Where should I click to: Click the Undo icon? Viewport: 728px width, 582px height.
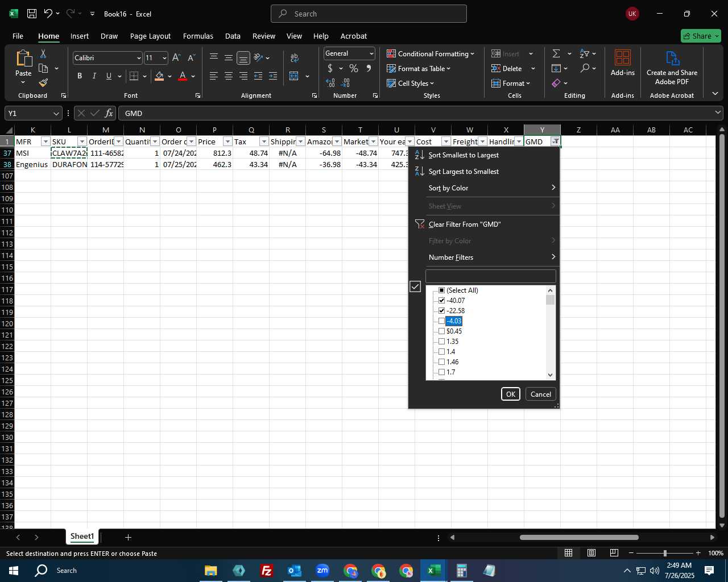coord(48,14)
